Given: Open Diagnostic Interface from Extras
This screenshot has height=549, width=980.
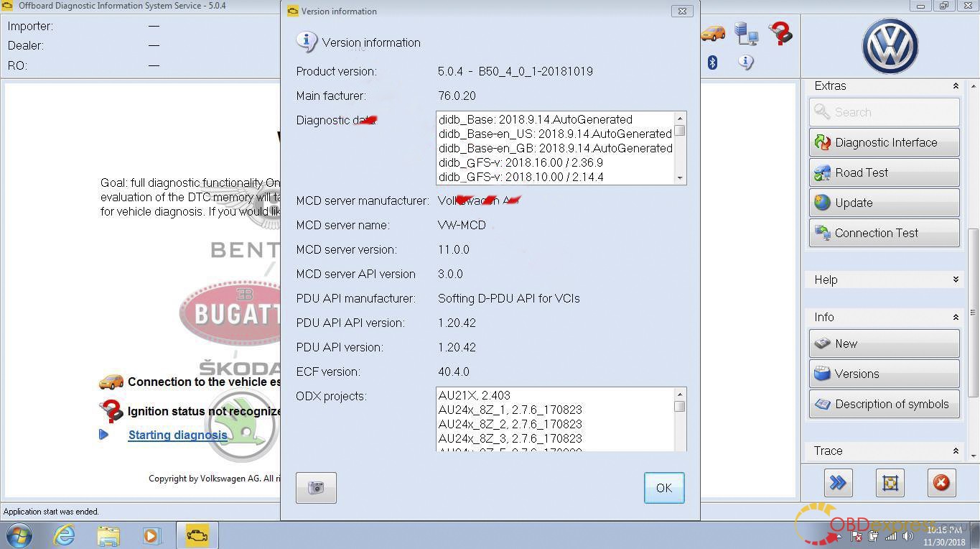Looking at the screenshot, I should [x=884, y=142].
